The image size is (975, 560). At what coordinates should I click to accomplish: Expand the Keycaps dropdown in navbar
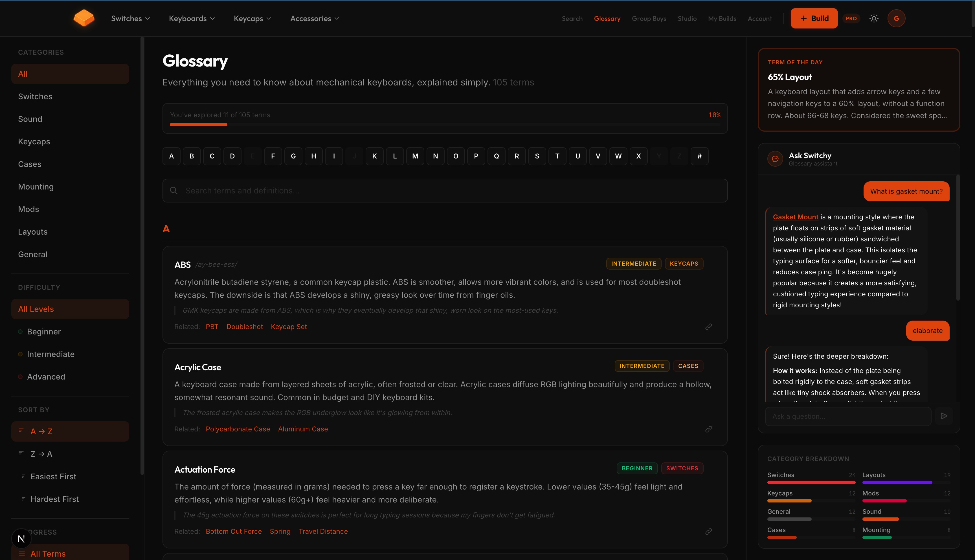(x=252, y=18)
